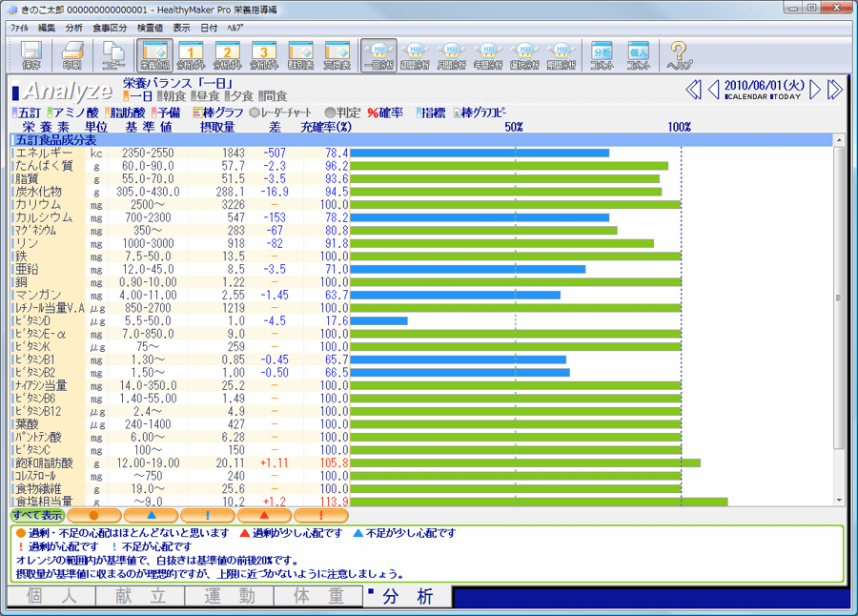Open the 分析 menu
The width and height of the screenshot is (858, 616).
click(x=73, y=28)
